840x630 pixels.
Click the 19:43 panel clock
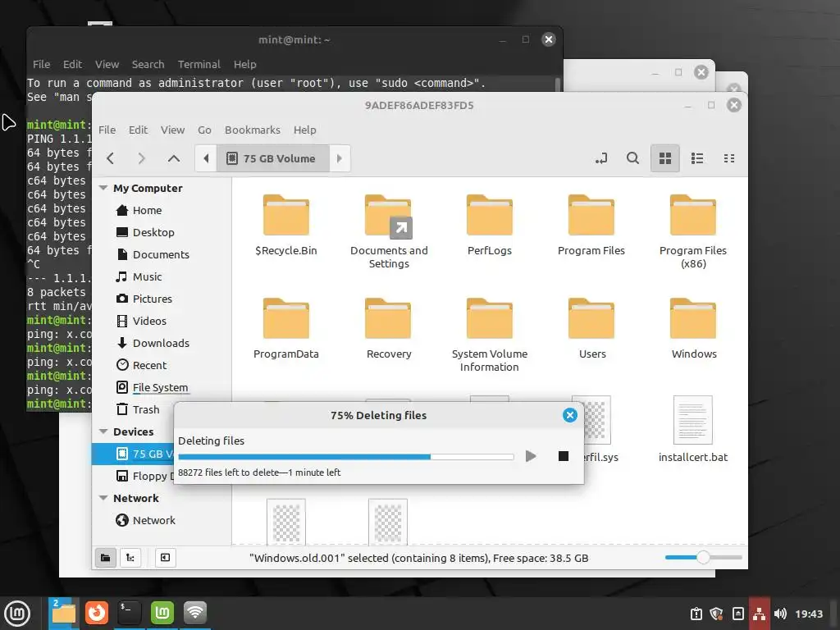pos(809,614)
